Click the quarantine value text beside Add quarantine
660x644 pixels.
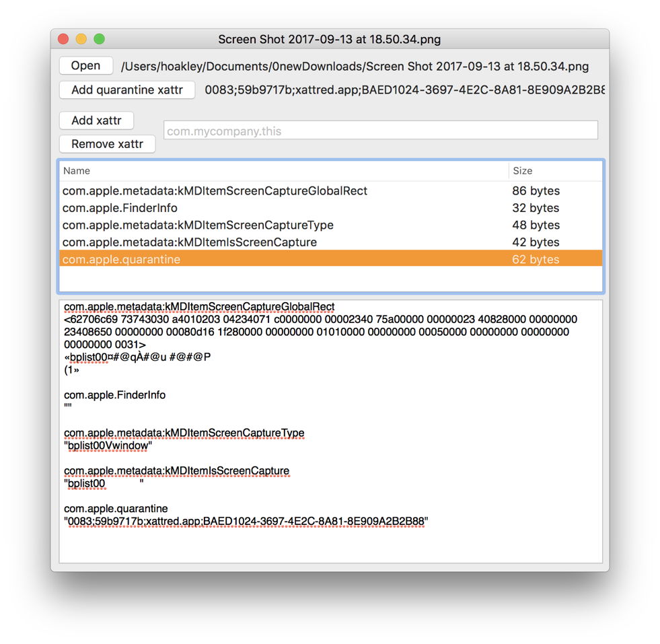404,90
